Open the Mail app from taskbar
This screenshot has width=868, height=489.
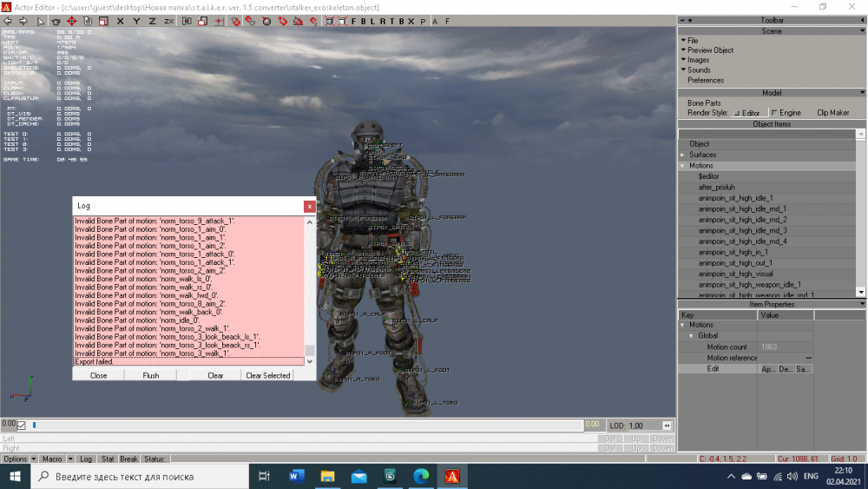(358, 476)
